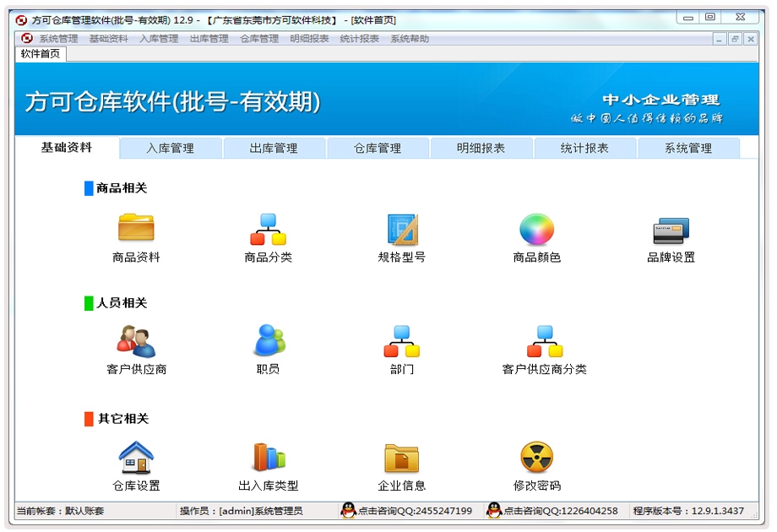777x532 pixels.
Task: Click the title bar application icon
Action: click(21, 19)
